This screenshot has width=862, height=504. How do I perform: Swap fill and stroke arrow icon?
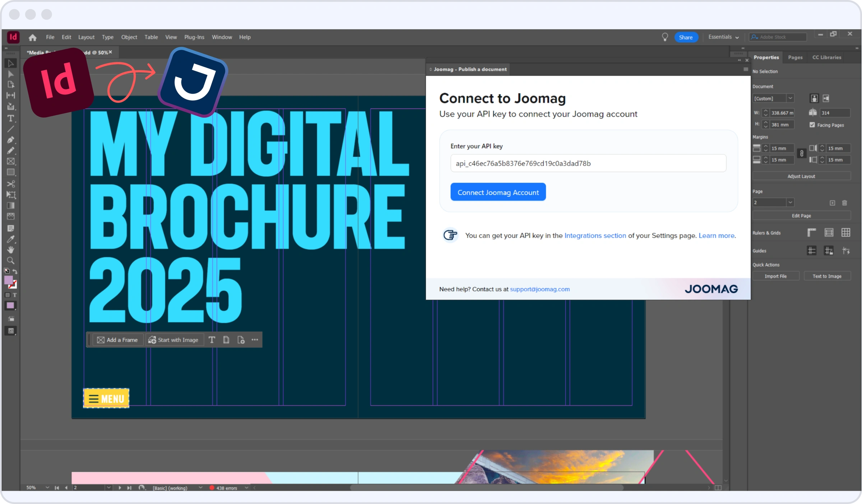(x=15, y=271)
